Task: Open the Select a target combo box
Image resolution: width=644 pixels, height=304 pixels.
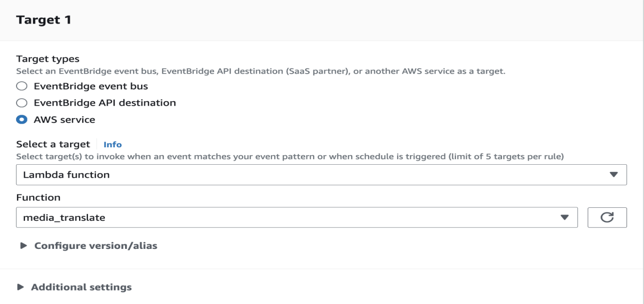Action: pos(321,175)
